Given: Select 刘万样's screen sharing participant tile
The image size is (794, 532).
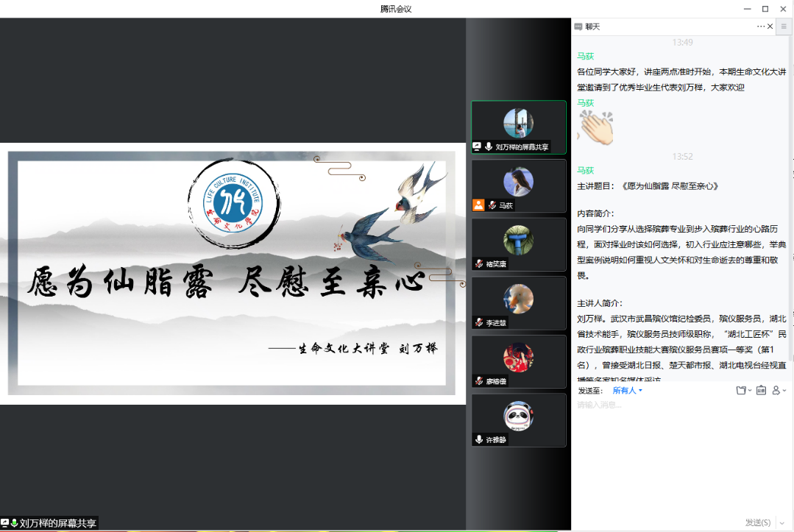Looking at the screenshot, I should [518, 127].
